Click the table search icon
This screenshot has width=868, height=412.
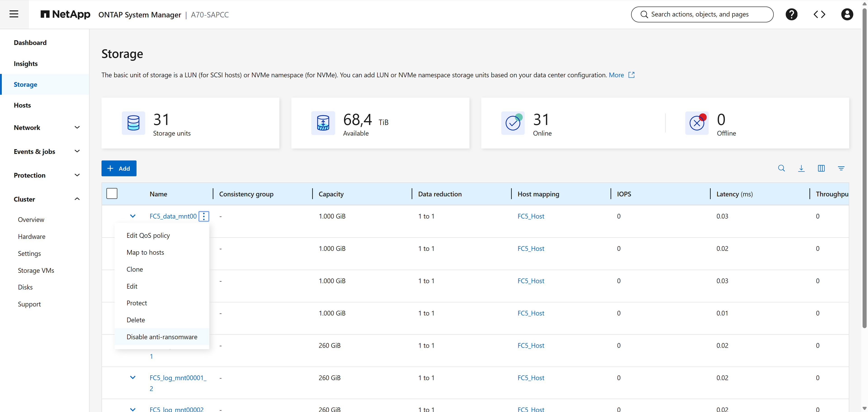[782, 168]
